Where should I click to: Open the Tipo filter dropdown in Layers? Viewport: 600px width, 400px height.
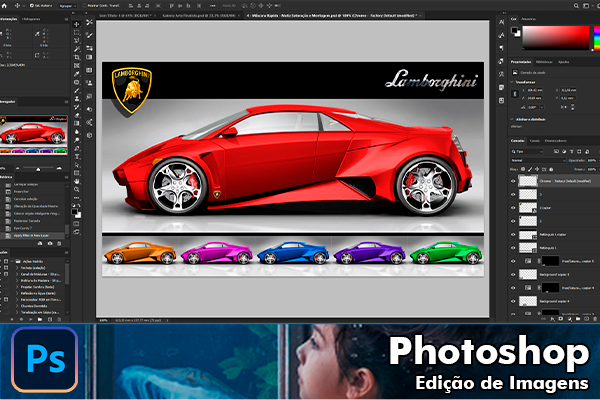(527, 152)
